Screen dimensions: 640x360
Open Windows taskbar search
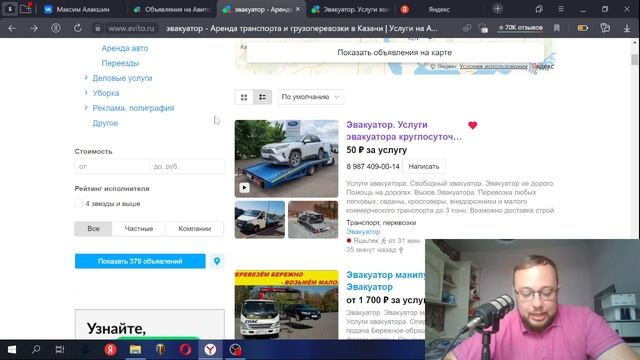point(36,349)
